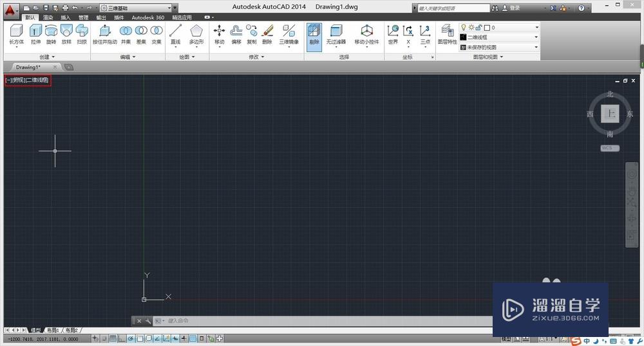The width and height of the screenshot is (644, 346).
Task: Switch to the 管理 ribbon tab
Action: point(83,17)
